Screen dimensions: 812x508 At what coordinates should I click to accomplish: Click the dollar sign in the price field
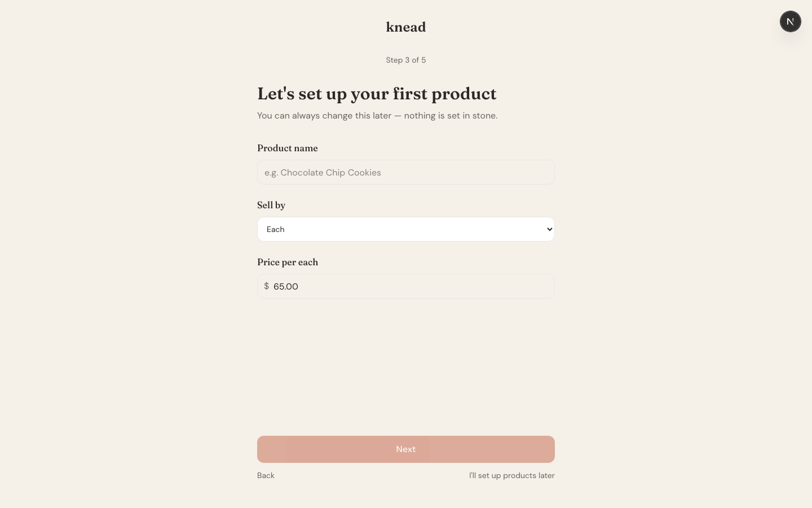(x=266, y=286)
